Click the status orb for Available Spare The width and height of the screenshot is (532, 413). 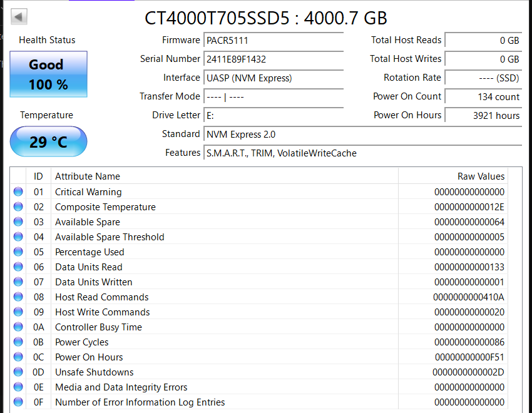coord(18,222)
